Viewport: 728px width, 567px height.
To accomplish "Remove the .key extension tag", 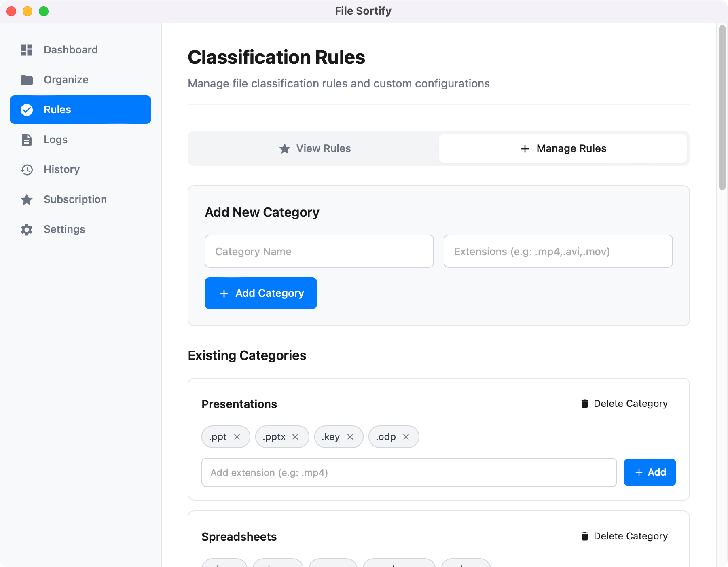I will [350, 437].
